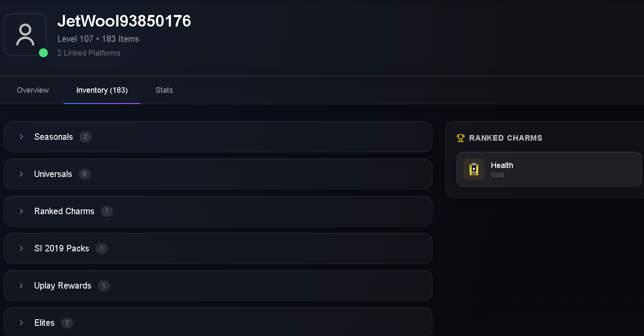
Task: Expand the Ranked Charms chevron
Action: coord(21,211)
